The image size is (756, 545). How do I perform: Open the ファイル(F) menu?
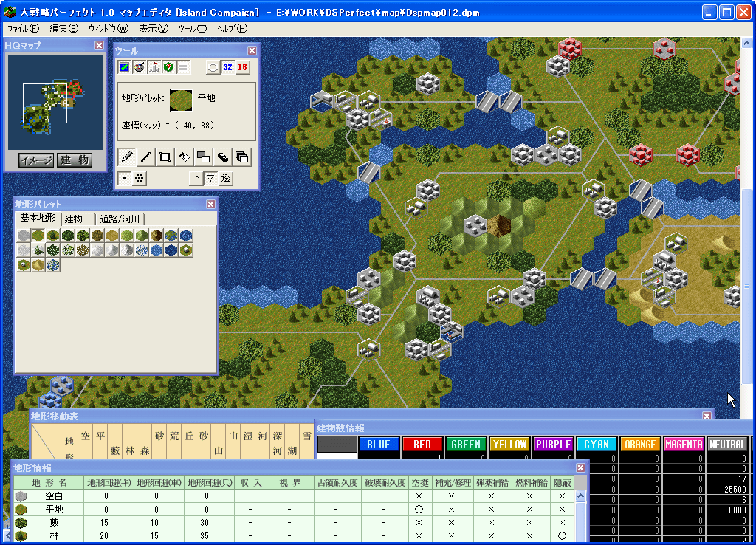click(23, 29)
